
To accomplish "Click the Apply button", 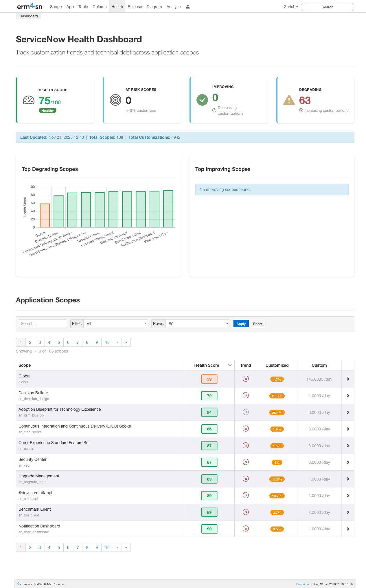I will point(241,324).
